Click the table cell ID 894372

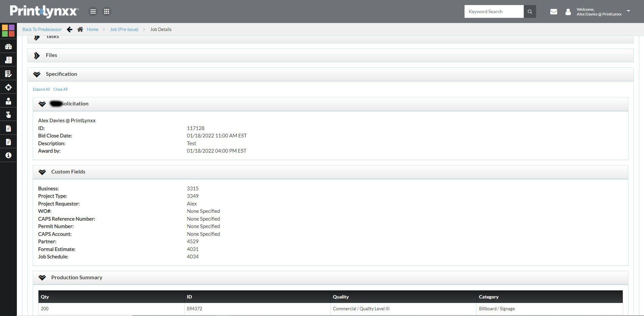(257, 309)
